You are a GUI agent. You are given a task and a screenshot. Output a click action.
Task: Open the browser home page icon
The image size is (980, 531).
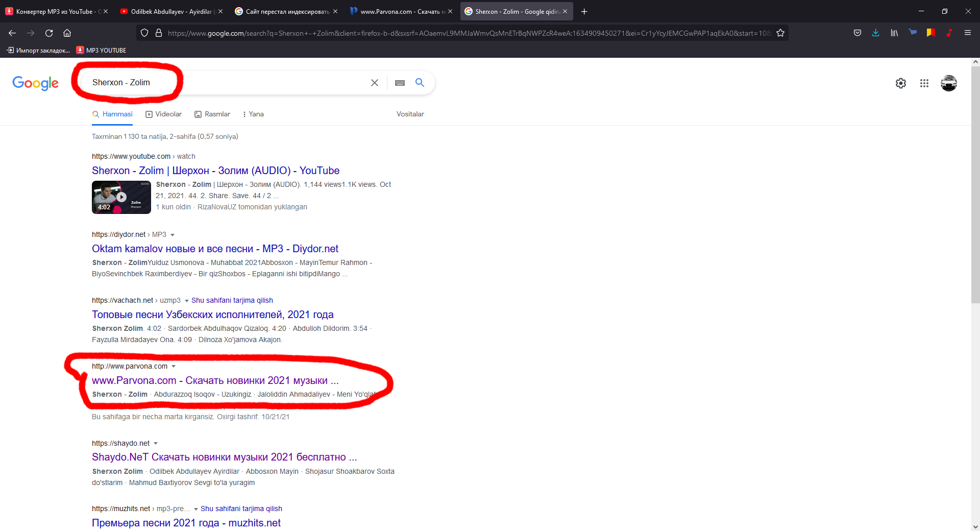click(67, 33)
